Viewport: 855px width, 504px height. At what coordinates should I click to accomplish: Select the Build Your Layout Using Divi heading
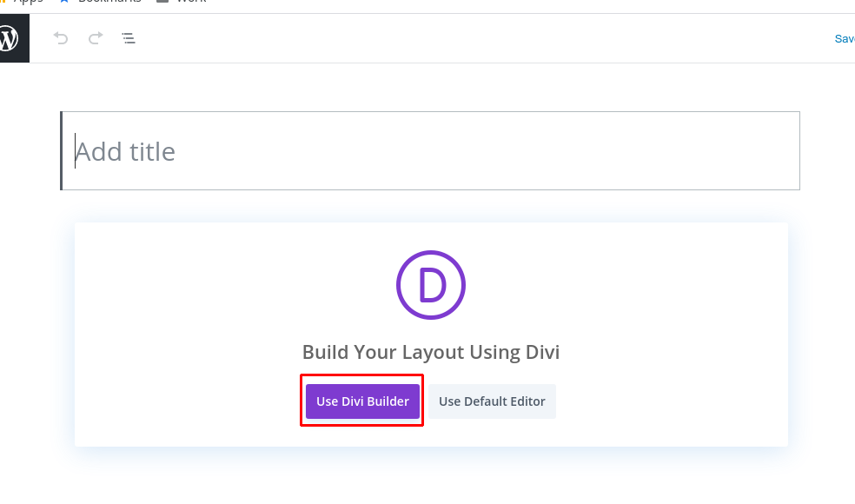431,352
